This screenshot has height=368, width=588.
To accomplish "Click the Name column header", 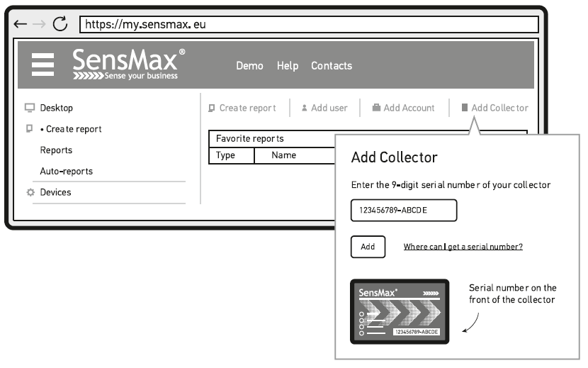I will coord(284,155).
